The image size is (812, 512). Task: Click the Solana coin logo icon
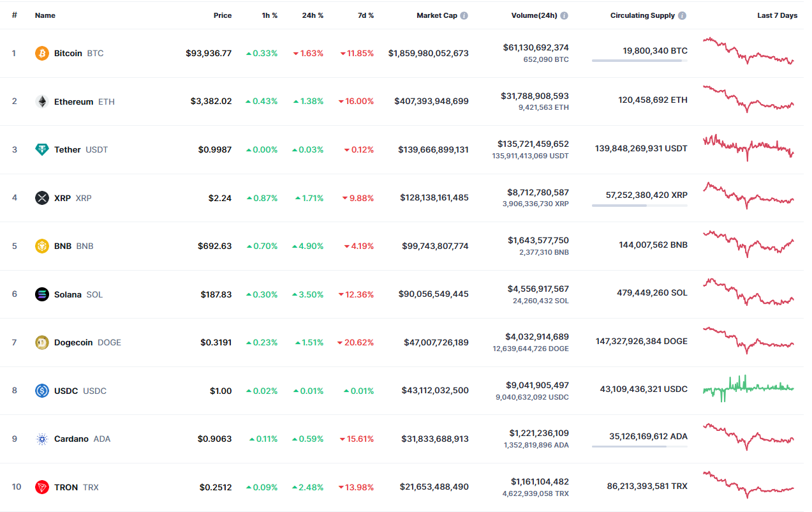pyautogui.click(x=42, y=294)
